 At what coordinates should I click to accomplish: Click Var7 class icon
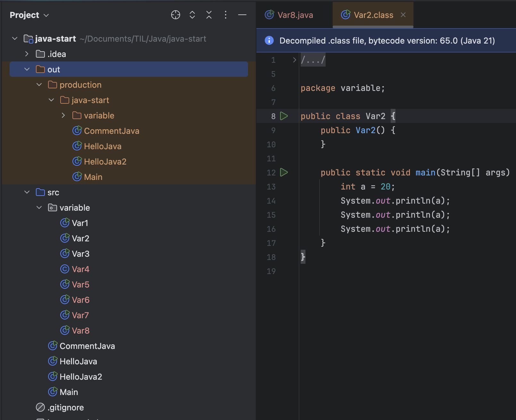pyautogui.click(x=65, y=315)
